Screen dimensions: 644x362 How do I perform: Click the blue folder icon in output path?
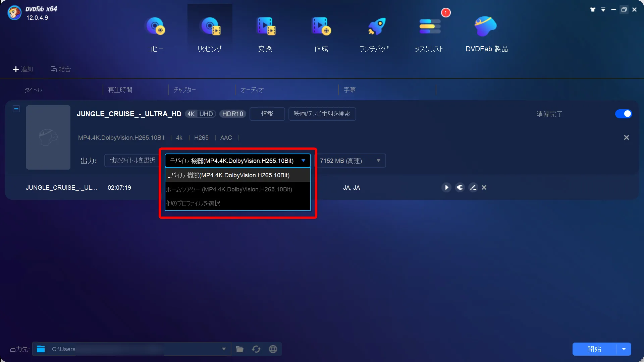(41, 349)
